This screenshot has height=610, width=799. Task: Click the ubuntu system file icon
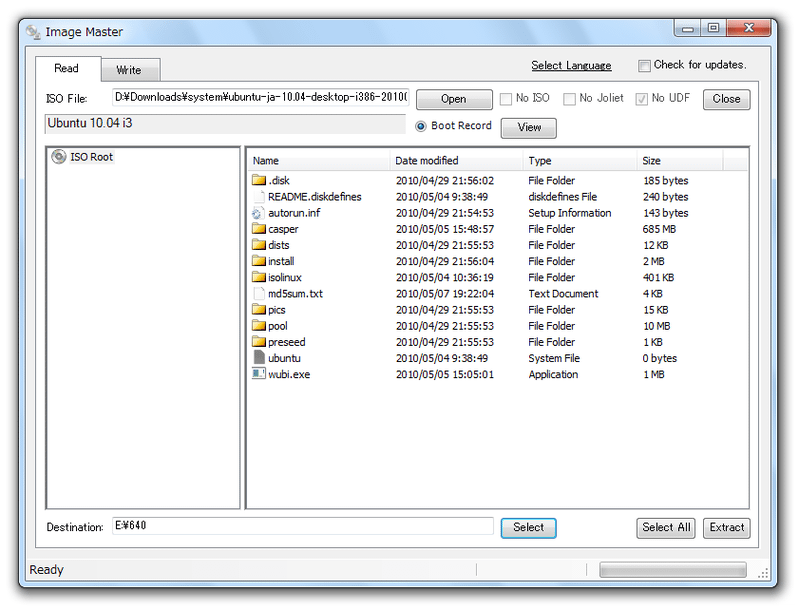tap(259, 357)
